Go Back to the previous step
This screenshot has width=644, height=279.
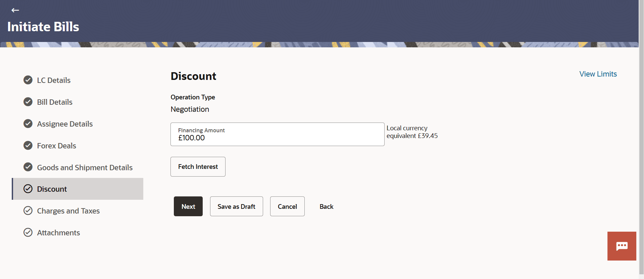[327, 206]
